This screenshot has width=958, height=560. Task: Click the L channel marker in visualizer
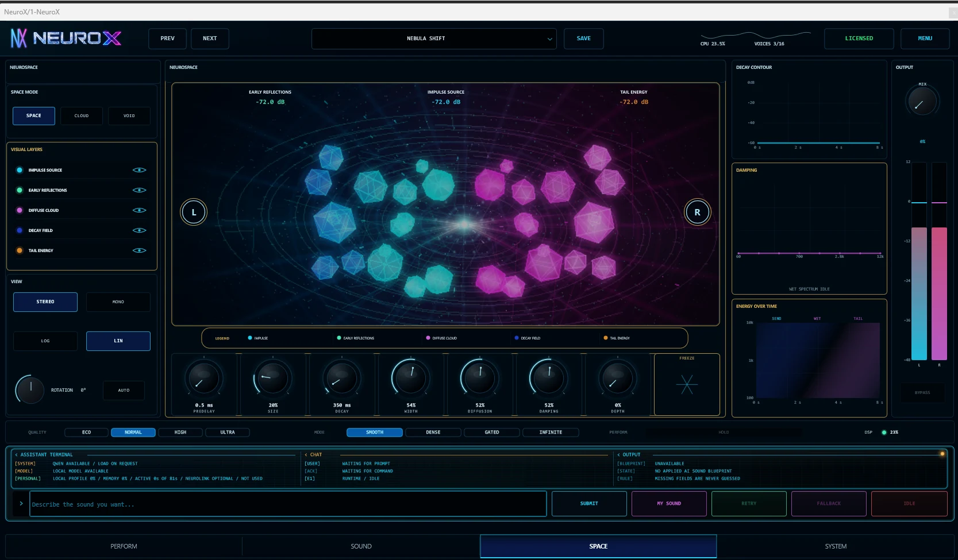coord(194,212)
